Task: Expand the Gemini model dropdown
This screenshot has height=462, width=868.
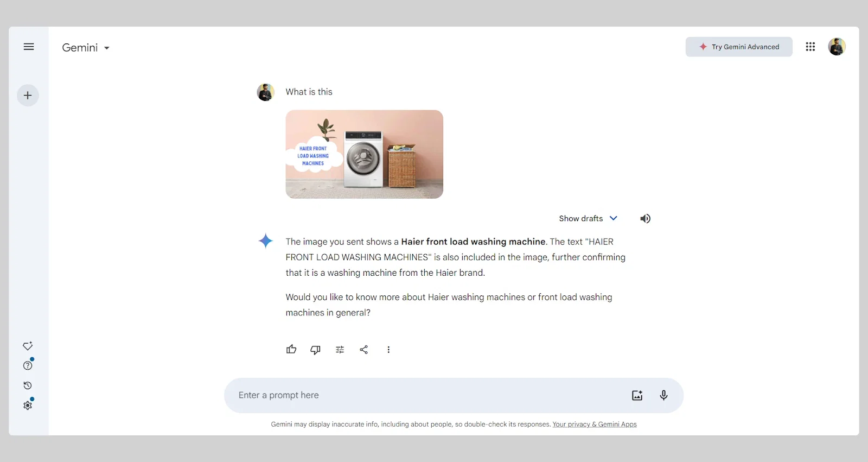Action: 86,48
